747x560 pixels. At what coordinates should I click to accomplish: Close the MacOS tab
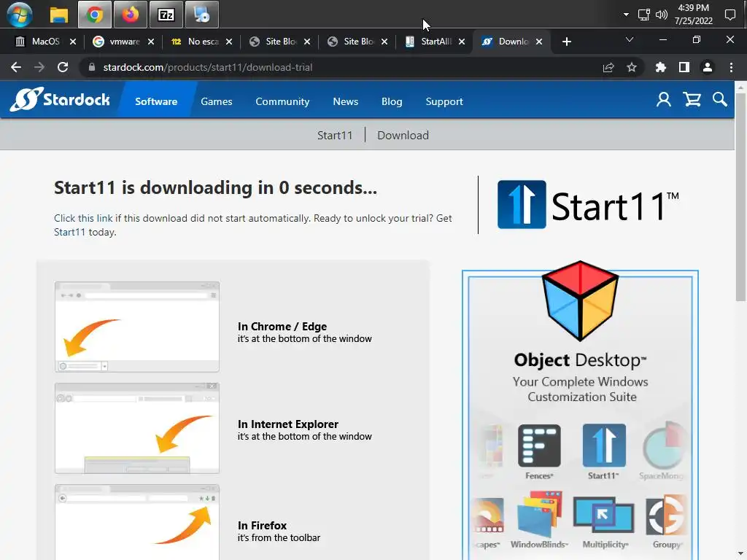(x=73, y=42)
